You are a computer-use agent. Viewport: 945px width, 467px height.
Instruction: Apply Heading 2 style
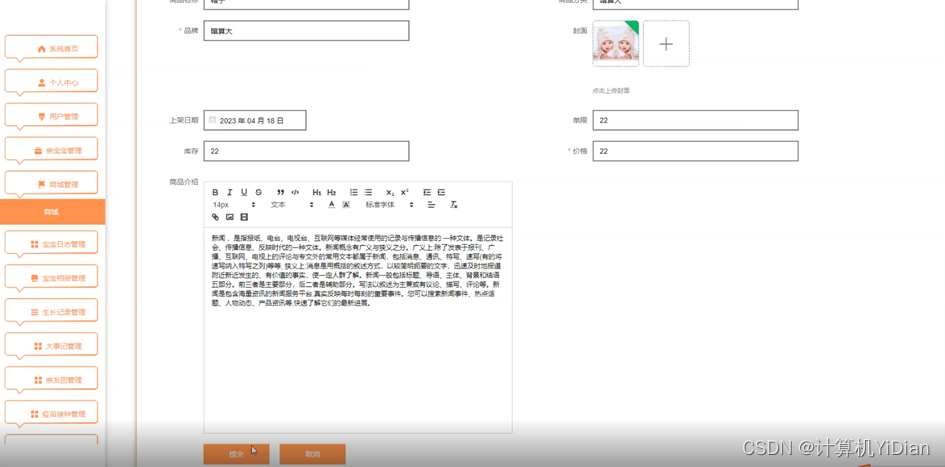[331, 192]
